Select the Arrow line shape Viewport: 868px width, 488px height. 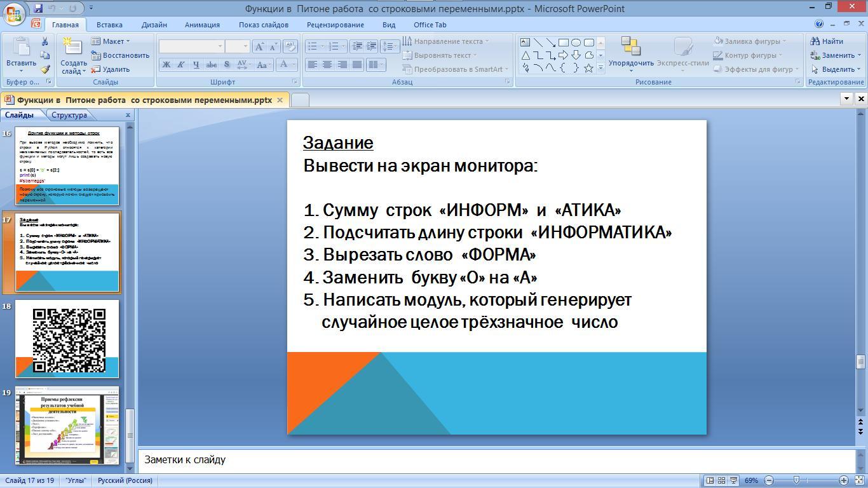tap(550, 43)
